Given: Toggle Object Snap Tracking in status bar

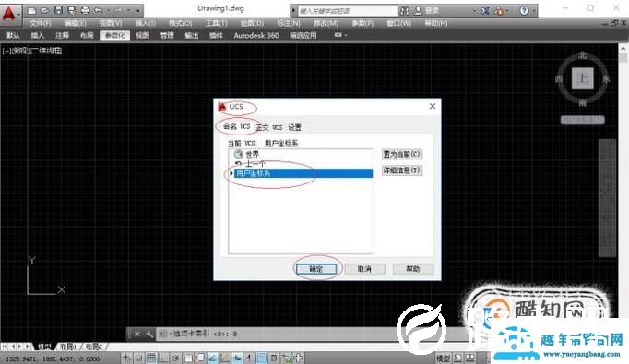Looking at the screenshot, I should (x=213, y=358).
